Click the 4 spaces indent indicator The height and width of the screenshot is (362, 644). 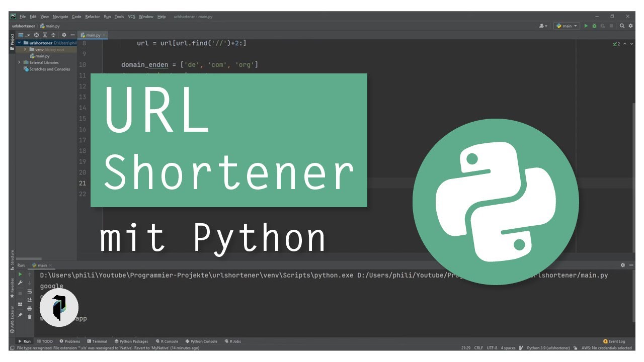[x=508, y=348]
